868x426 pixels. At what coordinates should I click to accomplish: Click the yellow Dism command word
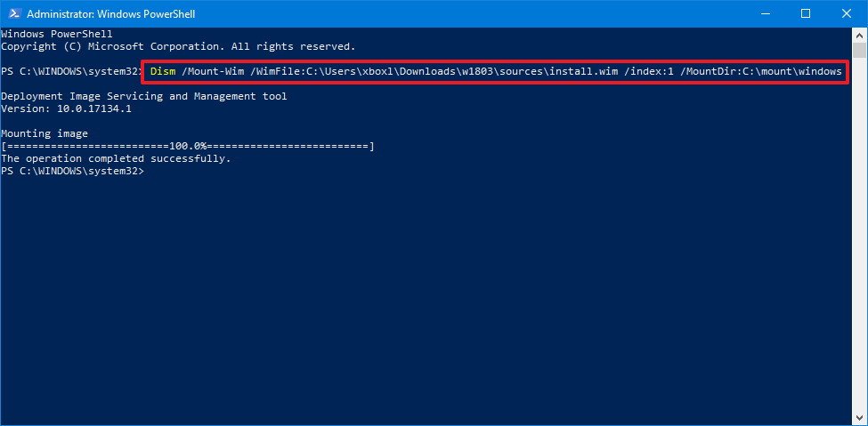(x=163, y=71)
